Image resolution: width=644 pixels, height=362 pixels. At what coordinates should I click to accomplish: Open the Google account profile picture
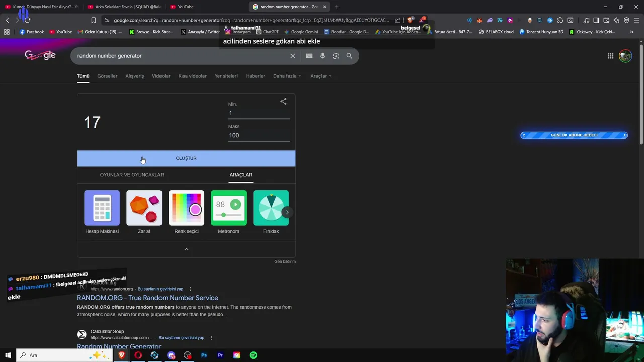[625, 56]
